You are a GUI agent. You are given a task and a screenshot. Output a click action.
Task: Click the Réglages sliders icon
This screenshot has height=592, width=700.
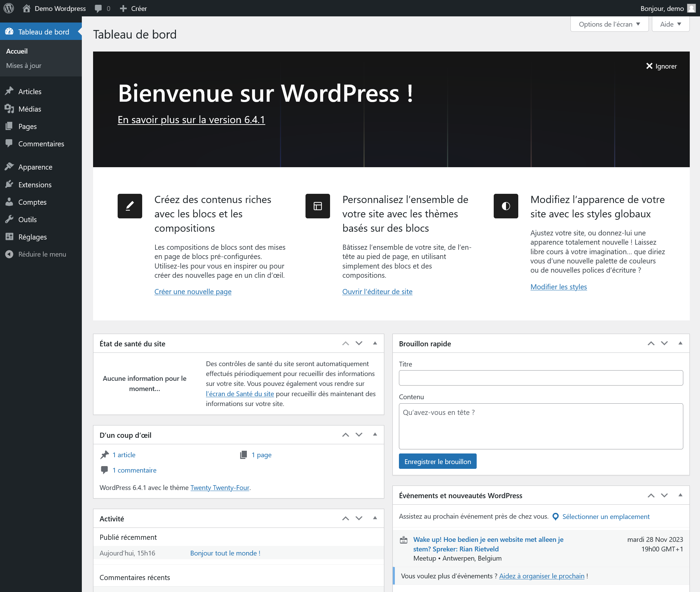click(9, 236)
